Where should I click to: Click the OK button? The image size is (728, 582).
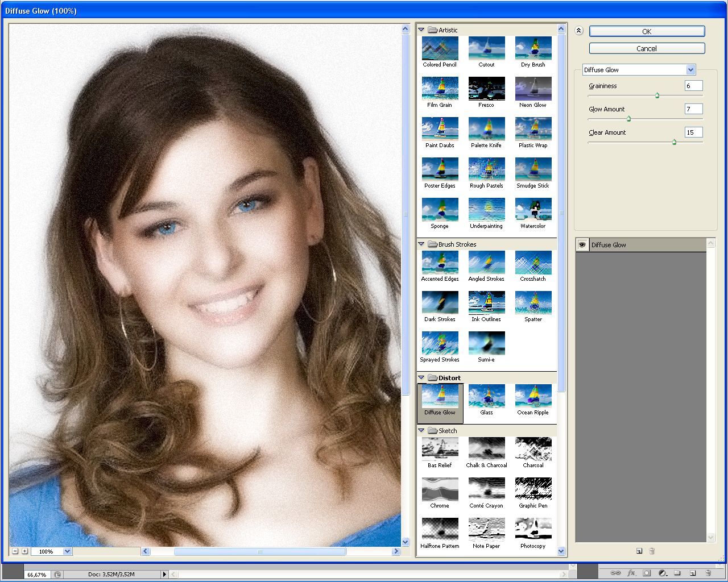pyautogui.click(x=647, y=31)
